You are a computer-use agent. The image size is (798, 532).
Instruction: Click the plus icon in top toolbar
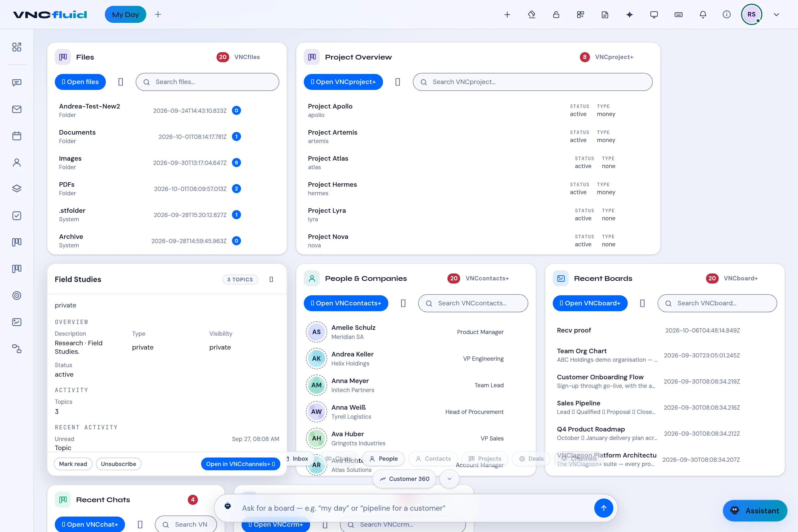pos(507,15)
